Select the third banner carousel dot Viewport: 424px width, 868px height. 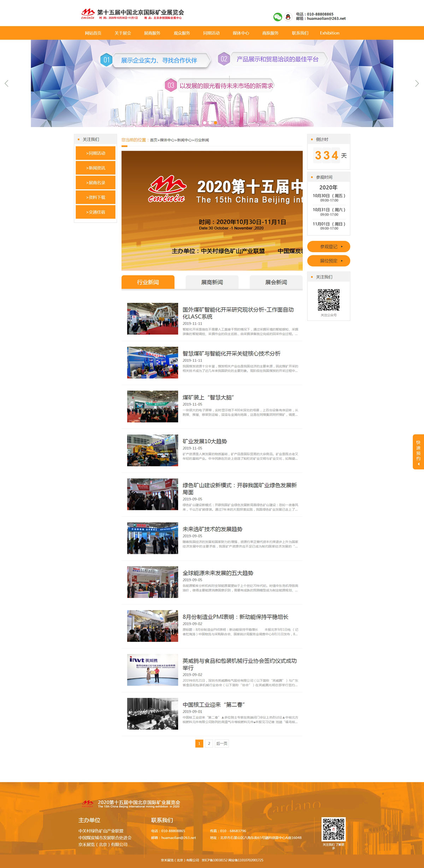pos(216,122)
